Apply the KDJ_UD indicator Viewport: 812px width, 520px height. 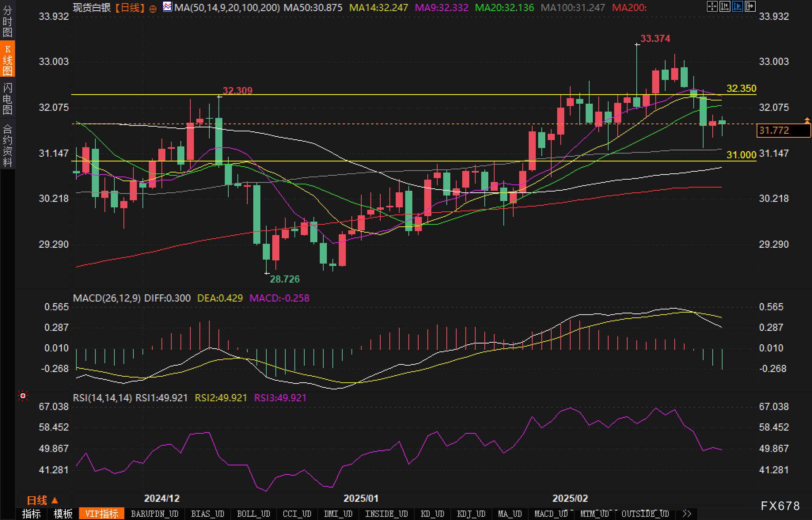(471, 514)
